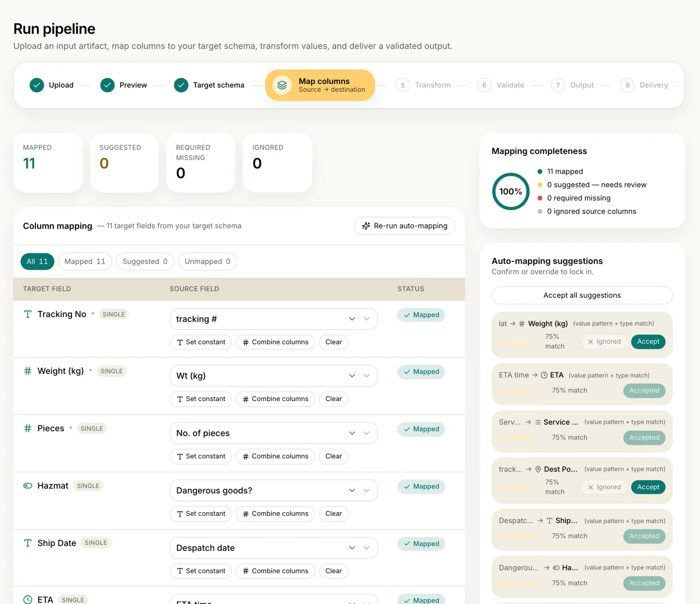Click the text type icon beside Ship Date
Screen dimensions: 700x604
28,543
